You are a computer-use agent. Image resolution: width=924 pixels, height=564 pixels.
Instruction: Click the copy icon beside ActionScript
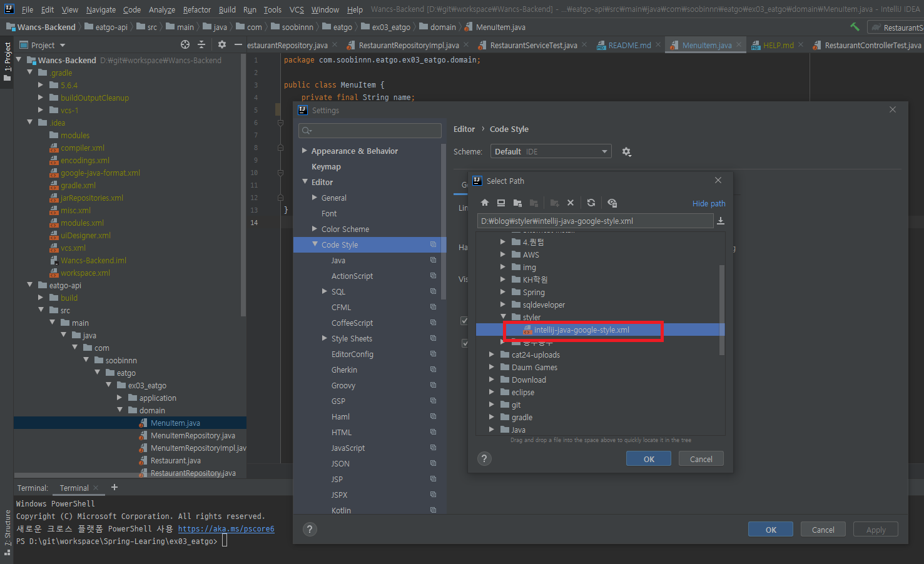tap(433, 276)
